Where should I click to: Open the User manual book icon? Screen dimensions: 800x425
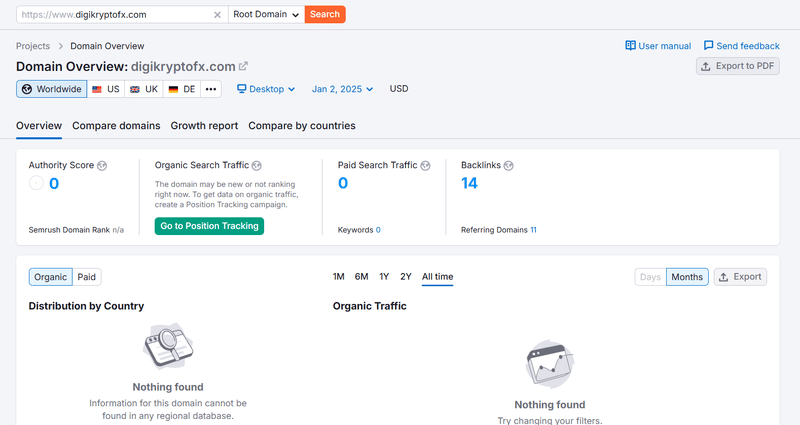coord(631,45)
